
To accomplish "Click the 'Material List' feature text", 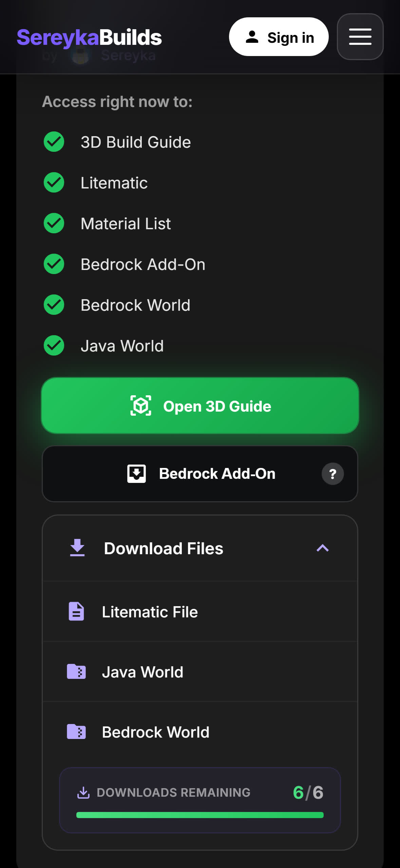I will point(126,223).
